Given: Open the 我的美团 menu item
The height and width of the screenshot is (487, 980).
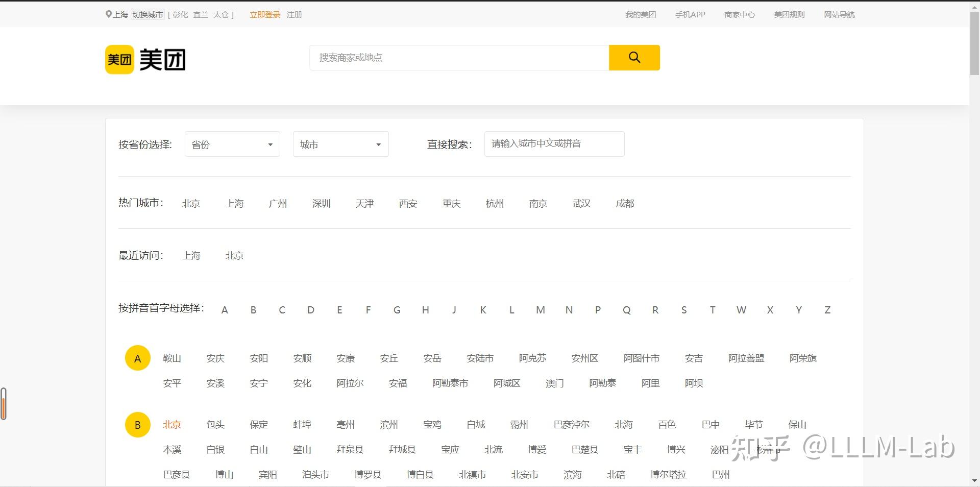Looking at the screenshot, I should [x=641, y=15].
